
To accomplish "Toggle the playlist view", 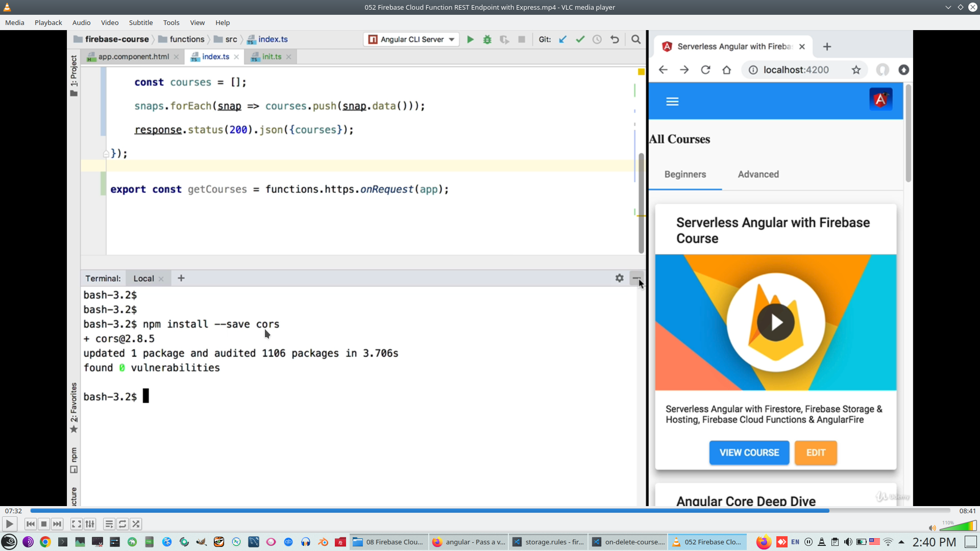I will (x=109, y=524).
